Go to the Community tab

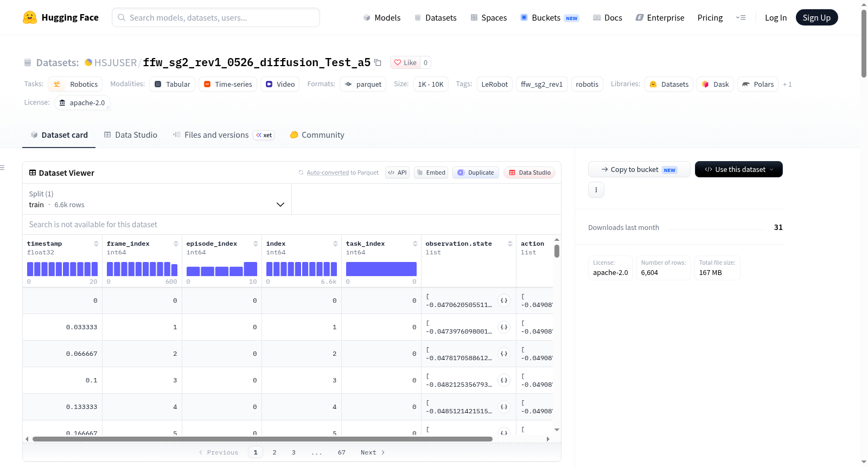click(317, 135)
